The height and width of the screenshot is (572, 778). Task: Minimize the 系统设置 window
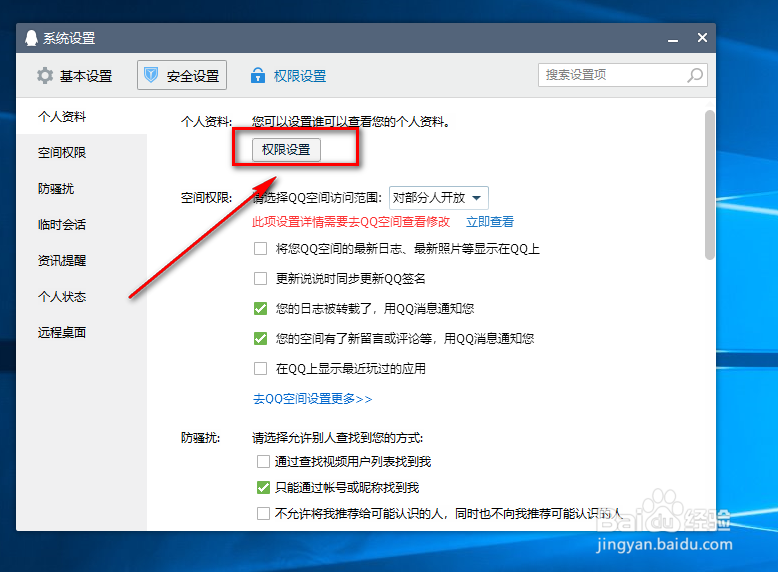point(672,38)
